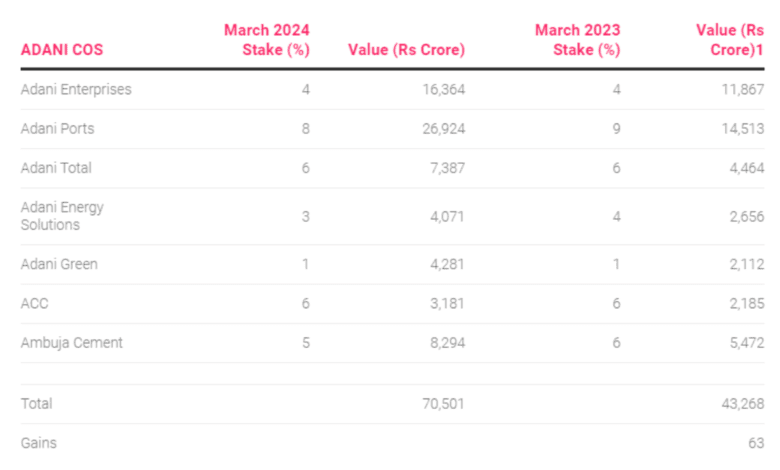
Task: Select the Gains row label
Action: click(38, 443)
